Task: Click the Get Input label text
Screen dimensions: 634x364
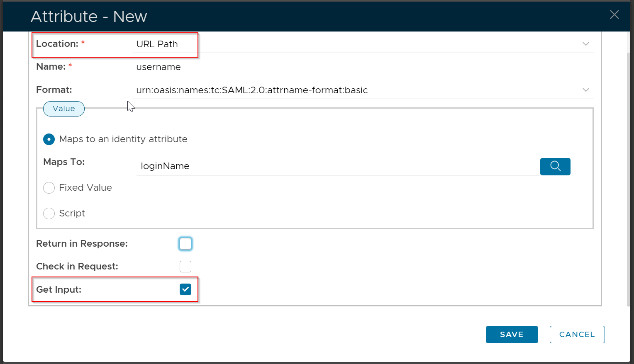Action: [x=59, y=289]
